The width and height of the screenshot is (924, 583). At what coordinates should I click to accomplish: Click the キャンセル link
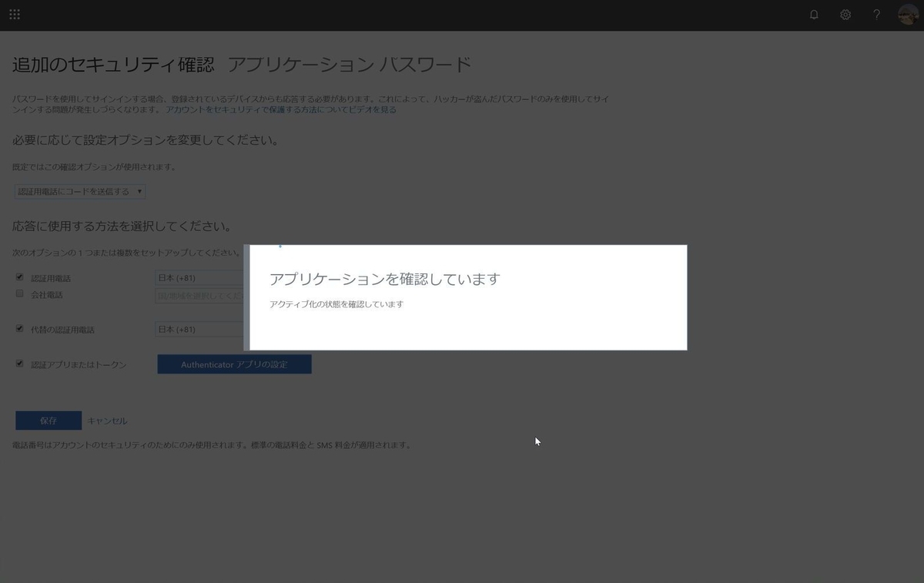point(108,420)
